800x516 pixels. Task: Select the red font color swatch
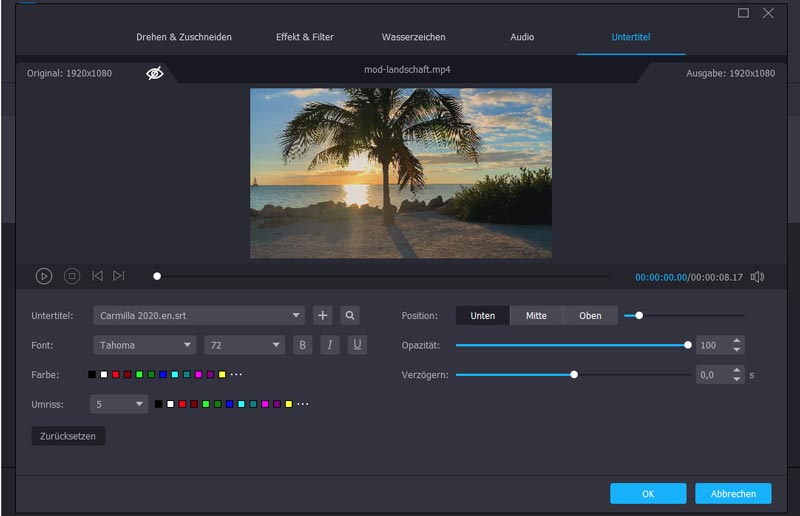116,374
